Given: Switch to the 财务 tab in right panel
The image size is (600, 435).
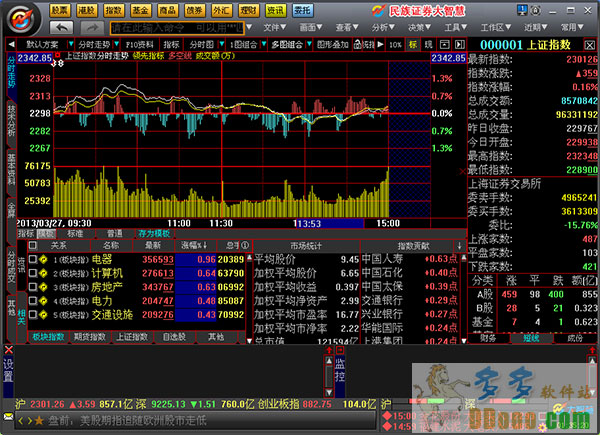Looking at the screenshot, I should coord(488,339).
